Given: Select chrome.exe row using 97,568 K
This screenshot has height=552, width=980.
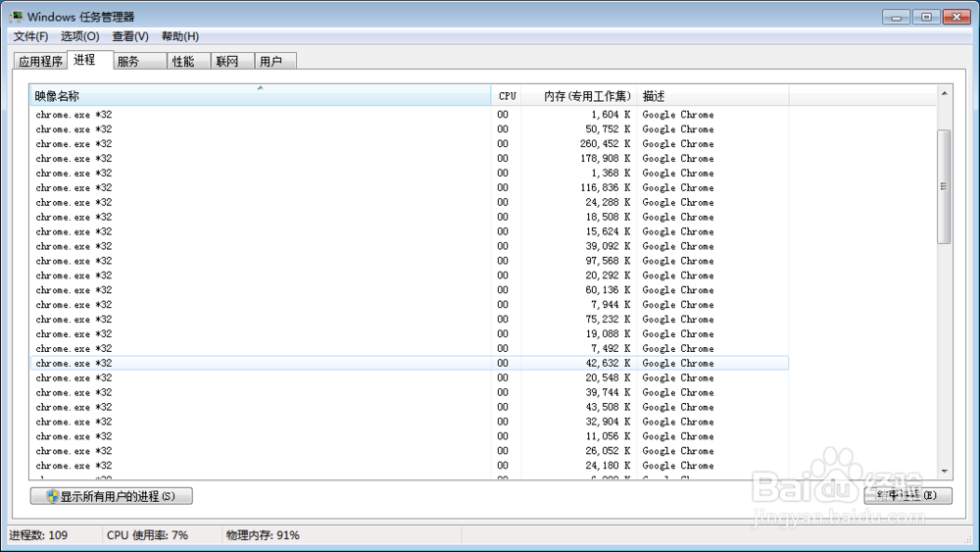Looking at the screenshot, I should (409, 261).
